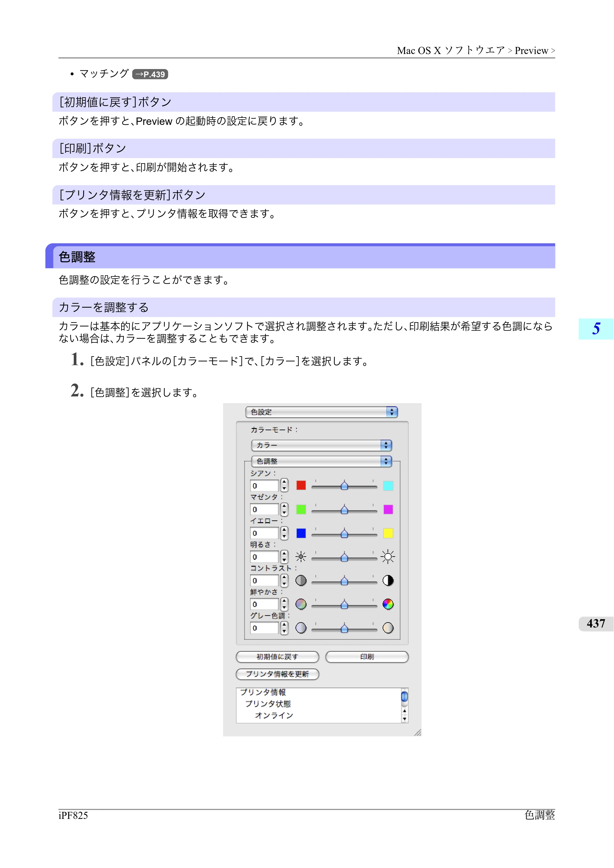Click the bright sun icon for 明るさ
Image resolution: width=614 pixels, height=868 pixels.
[388, 557]
